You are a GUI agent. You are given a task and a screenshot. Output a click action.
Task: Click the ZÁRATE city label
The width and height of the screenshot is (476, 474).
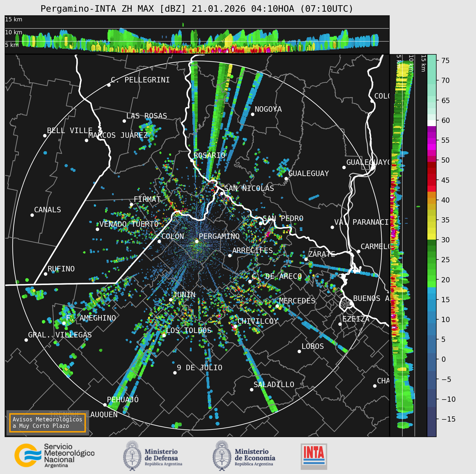click(322, 254)
